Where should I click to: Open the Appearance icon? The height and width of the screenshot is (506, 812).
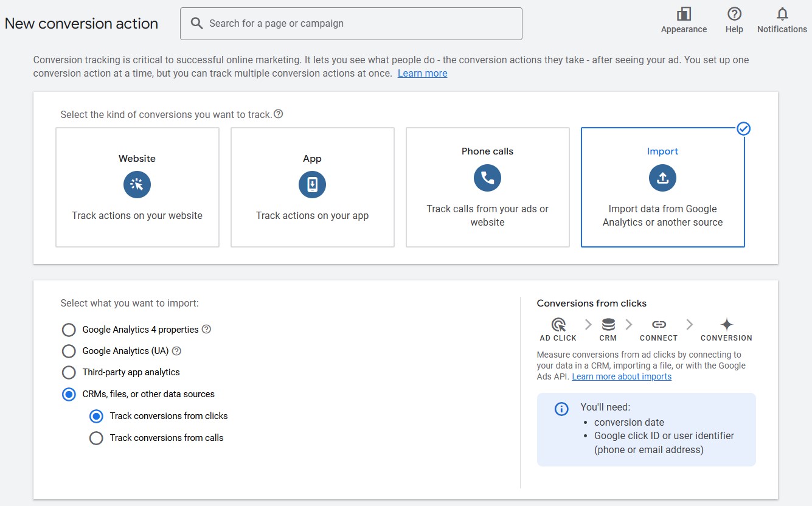click(x=684, y=14)
